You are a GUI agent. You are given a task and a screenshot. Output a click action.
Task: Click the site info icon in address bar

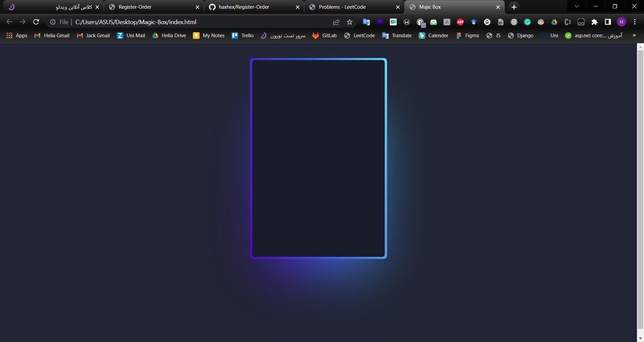53,22
